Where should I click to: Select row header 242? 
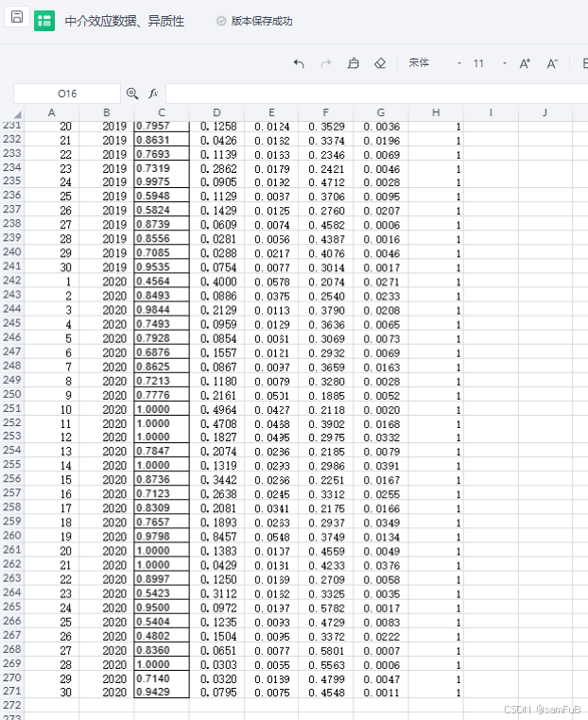point(12,281)
